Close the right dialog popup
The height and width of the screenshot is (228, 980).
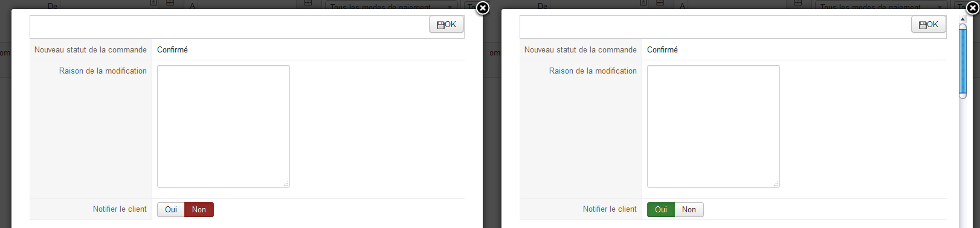(973, 8)
